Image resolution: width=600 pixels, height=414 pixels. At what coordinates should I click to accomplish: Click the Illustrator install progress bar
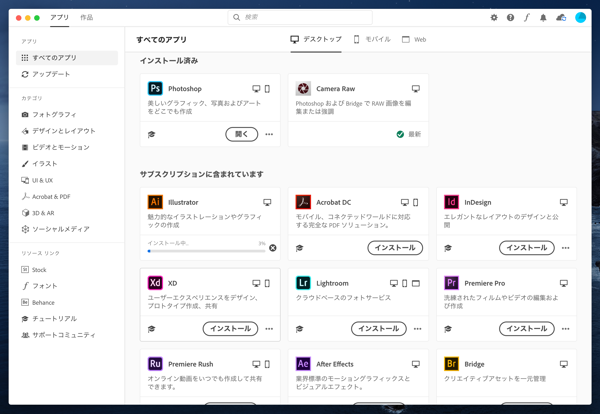[x=206, y=251]
